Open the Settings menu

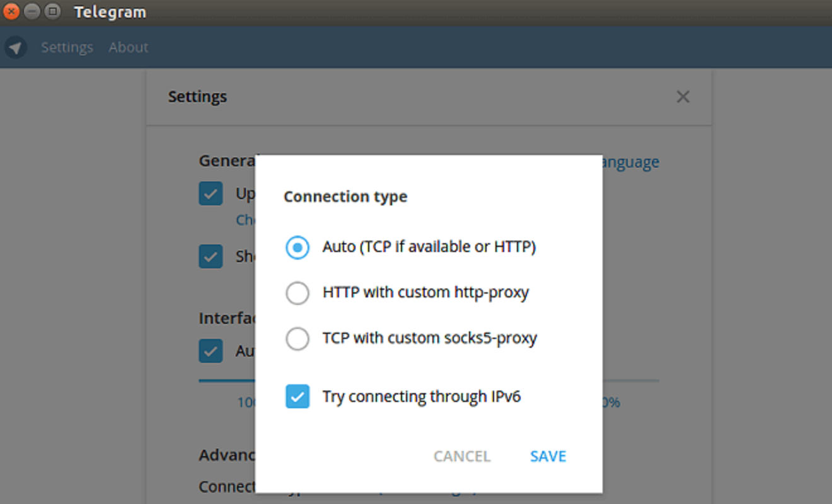67,47
